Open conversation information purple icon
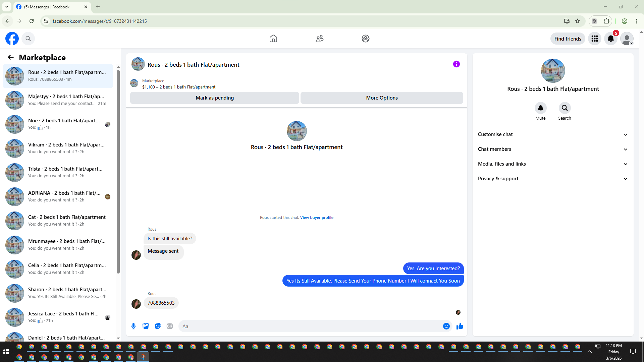The image size is (644, 362). (456, 64)
